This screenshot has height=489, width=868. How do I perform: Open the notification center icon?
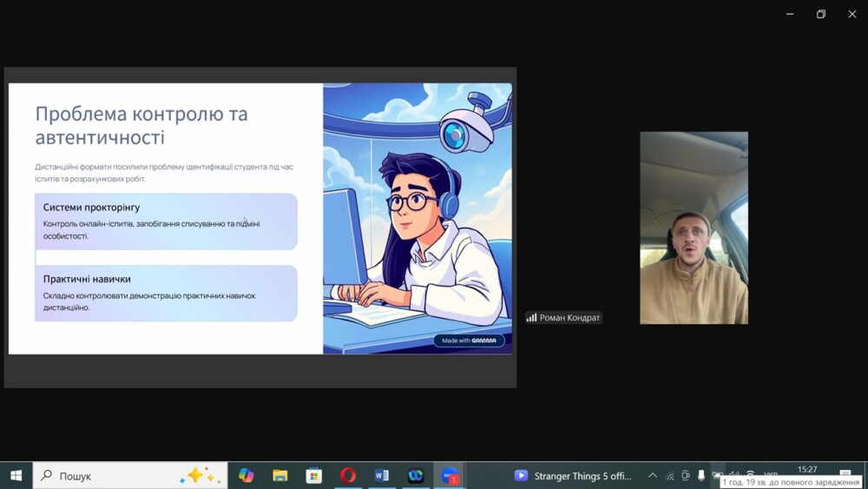point(845,474)
